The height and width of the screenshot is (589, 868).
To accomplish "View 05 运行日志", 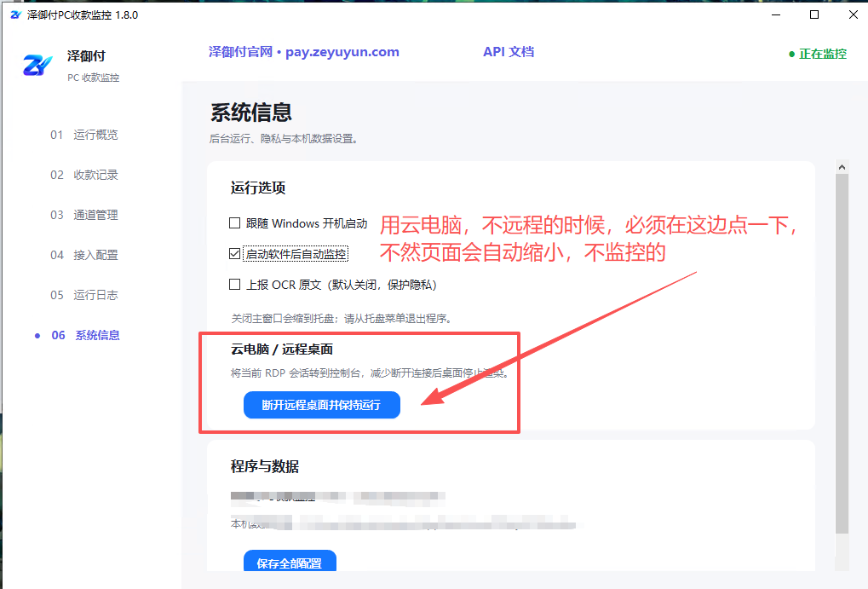I will click(84, 295).
